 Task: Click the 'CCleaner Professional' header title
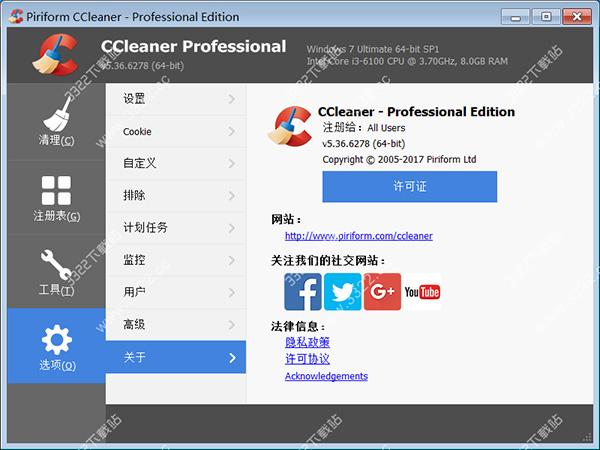point(194,47)
